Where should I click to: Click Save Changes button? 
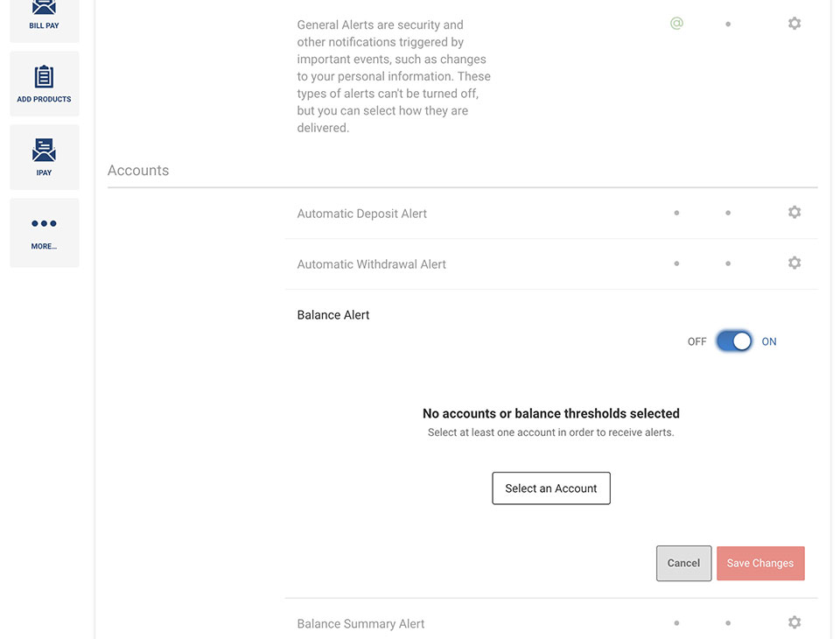tap(760, 564)
